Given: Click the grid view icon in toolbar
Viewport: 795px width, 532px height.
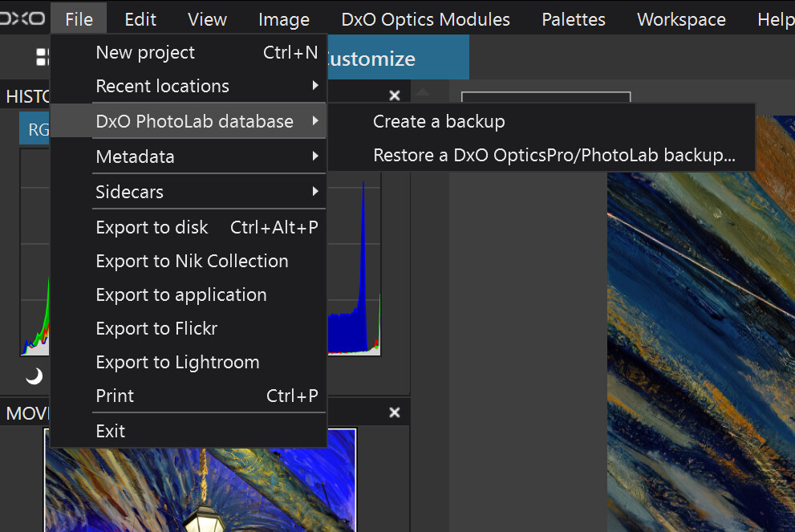Looking at the screenshot, I should point(43,57).
